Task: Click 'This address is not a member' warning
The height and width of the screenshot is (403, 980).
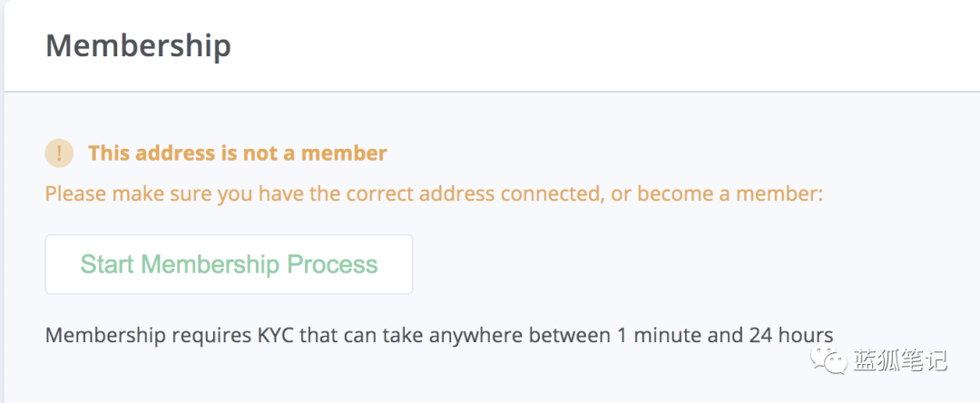Action: click(x=238, y=153)
